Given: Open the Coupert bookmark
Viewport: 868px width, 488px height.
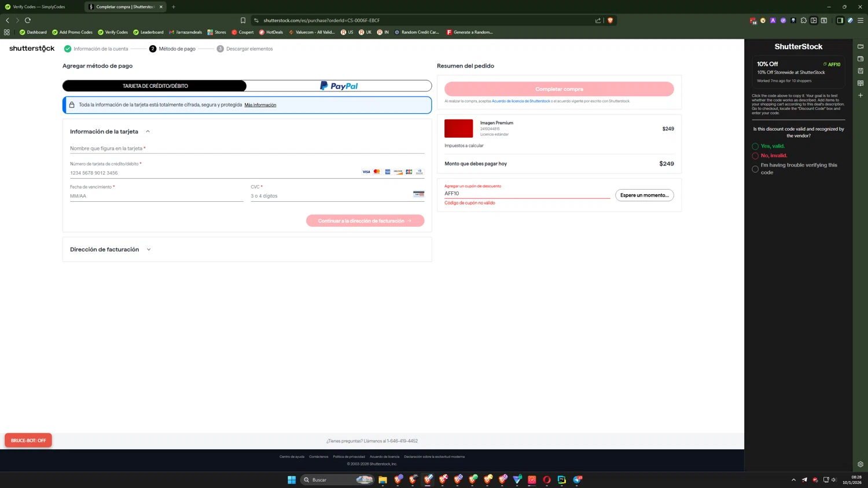Looking at the screenshot, I should click(242, 32).
